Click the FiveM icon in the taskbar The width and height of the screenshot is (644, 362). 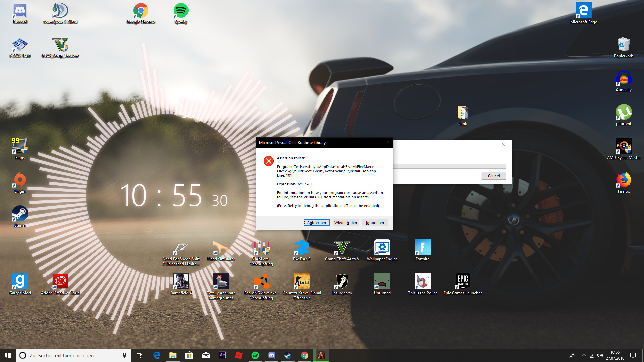321,355
